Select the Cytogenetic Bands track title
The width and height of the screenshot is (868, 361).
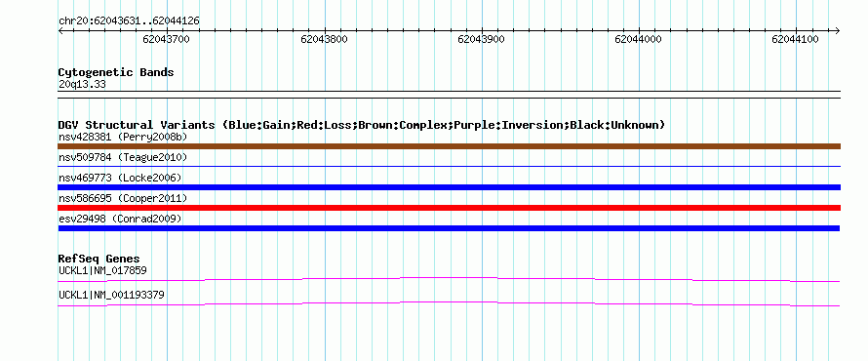click(116, 72)
